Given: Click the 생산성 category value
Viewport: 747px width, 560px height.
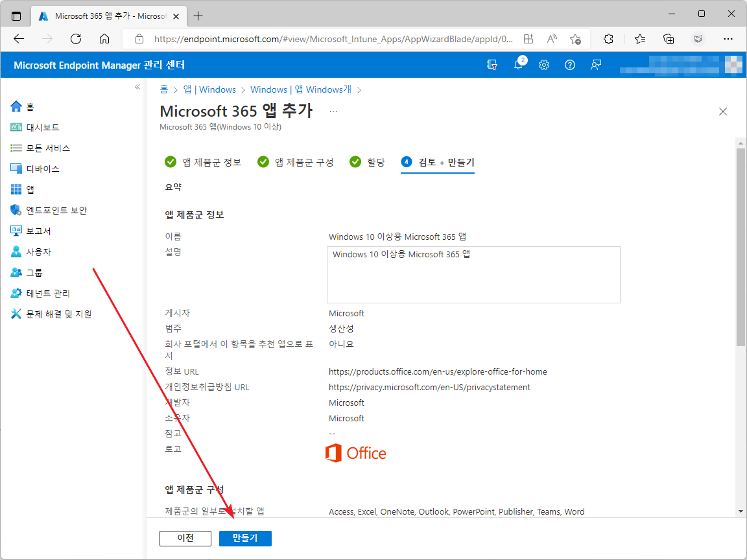Looking at the screenshot, I should click(x=341, y=329).
